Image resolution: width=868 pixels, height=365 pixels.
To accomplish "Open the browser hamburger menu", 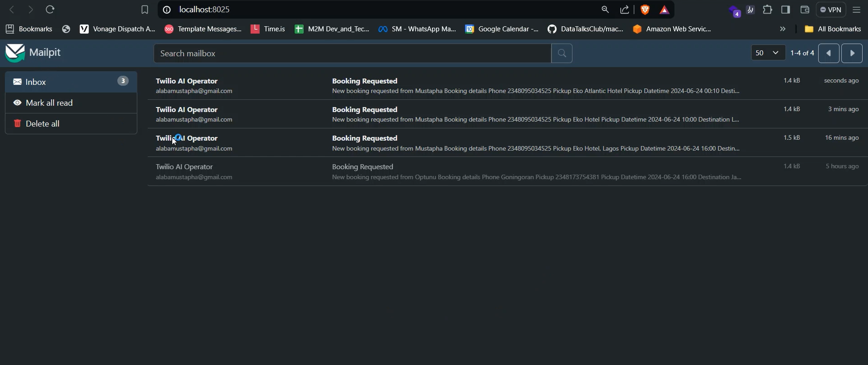I will 856,10.
